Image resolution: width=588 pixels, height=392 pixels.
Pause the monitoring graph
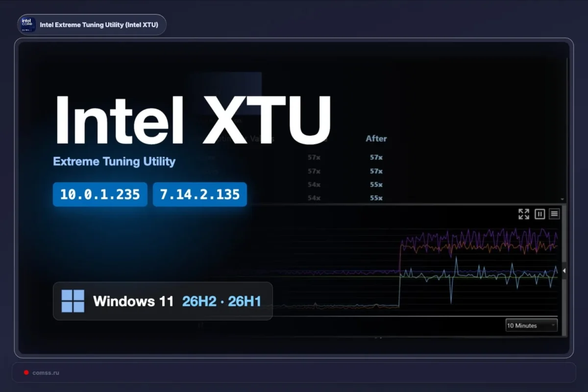tap(539, 214)
